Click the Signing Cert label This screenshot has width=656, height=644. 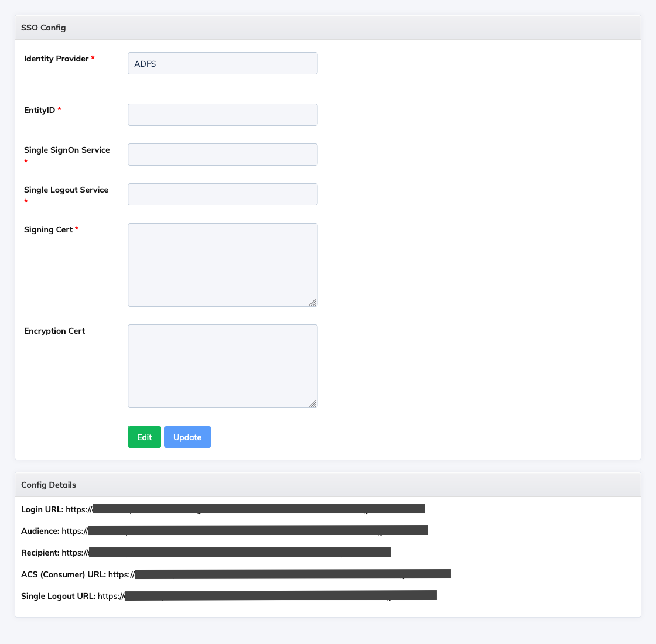48,229
